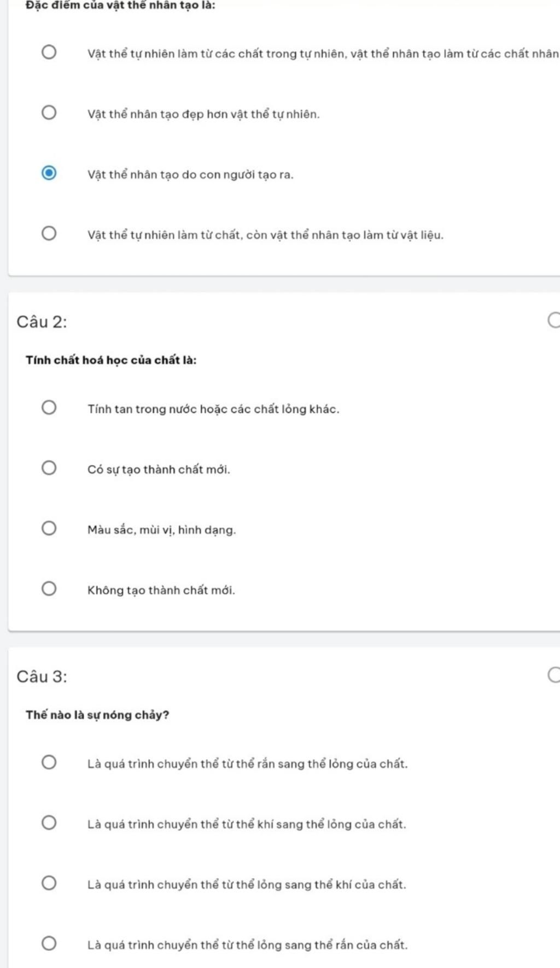Select "từ thể rắn sang thể lỏng" answer
The height and width of the screenshot is (968, 560).
coord(49,762)
